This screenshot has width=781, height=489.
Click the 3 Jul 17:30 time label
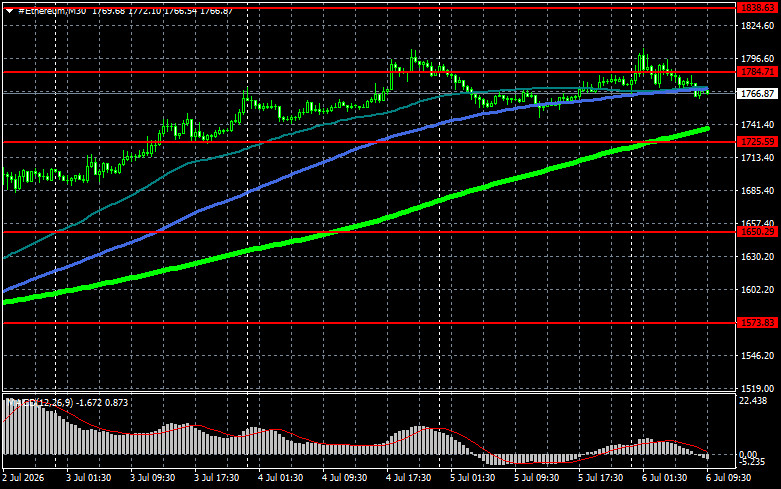coord(217,478)
